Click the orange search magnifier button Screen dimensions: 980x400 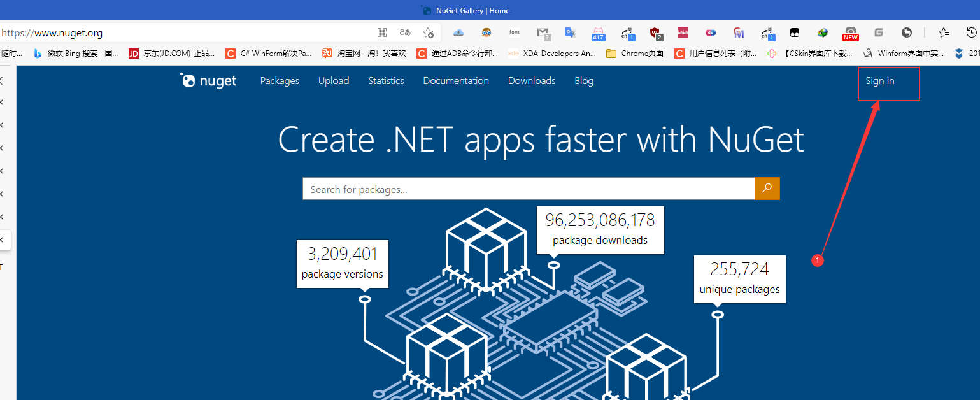tap(767, 189)
